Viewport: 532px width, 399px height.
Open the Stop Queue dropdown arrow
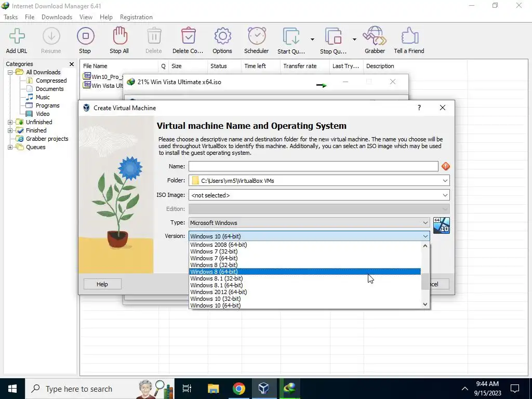click(x=354, y=39)
